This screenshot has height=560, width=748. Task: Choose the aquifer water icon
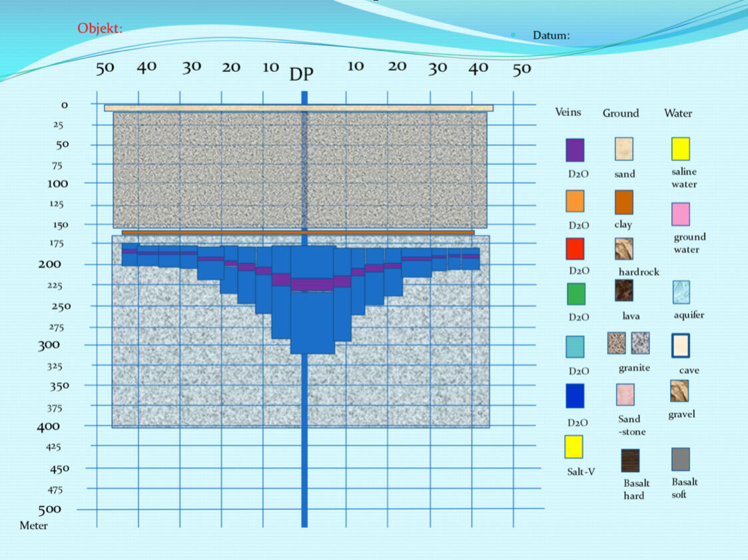[x=681, y=292]
